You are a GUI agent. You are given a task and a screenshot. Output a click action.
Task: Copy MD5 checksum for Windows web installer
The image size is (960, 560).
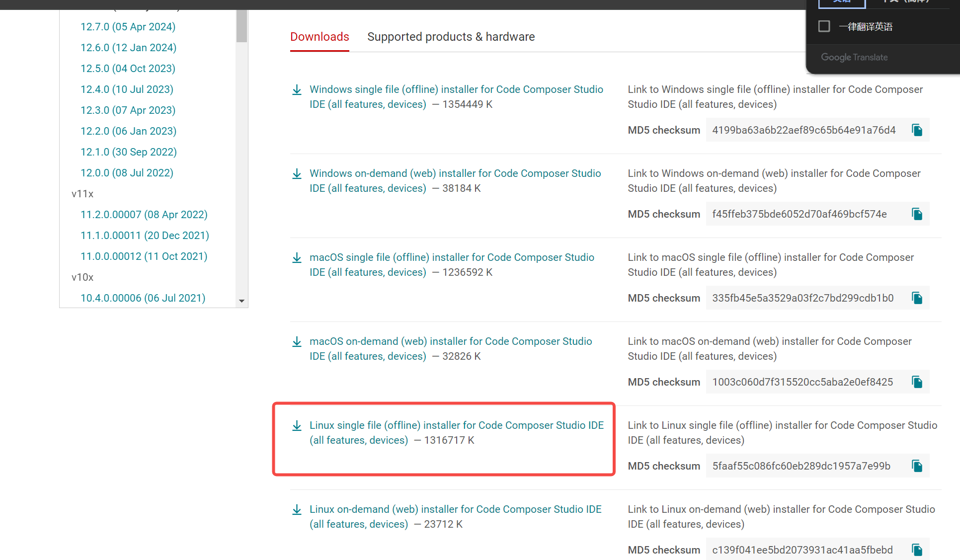[917, 214]
